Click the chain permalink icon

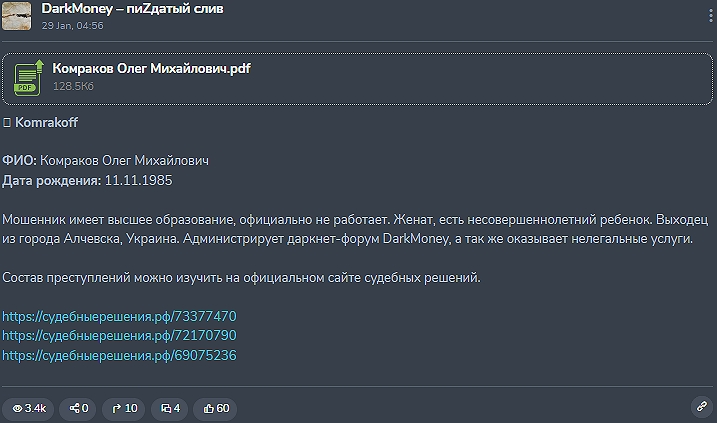click(x=701, y=407)
